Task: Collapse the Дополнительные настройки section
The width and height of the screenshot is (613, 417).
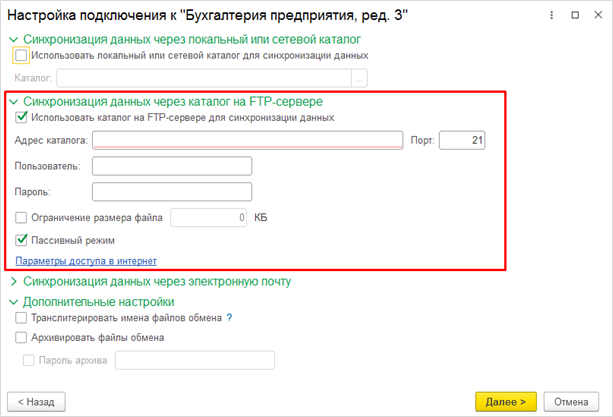Action: (13, 301)
